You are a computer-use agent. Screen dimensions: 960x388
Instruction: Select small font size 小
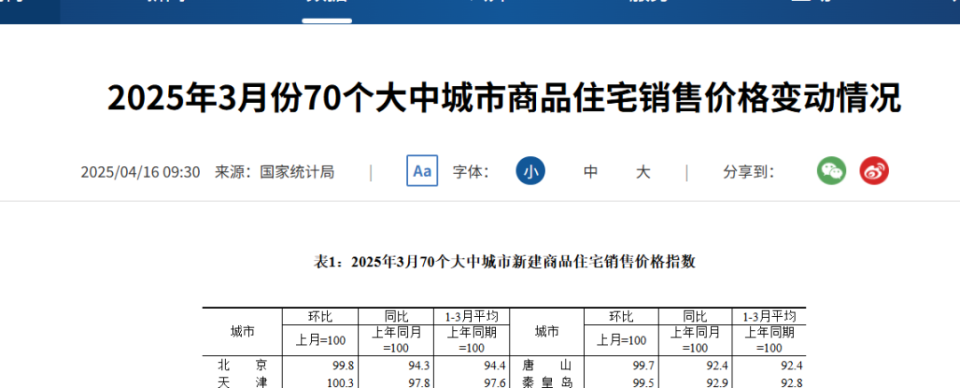tap(530, 171)
